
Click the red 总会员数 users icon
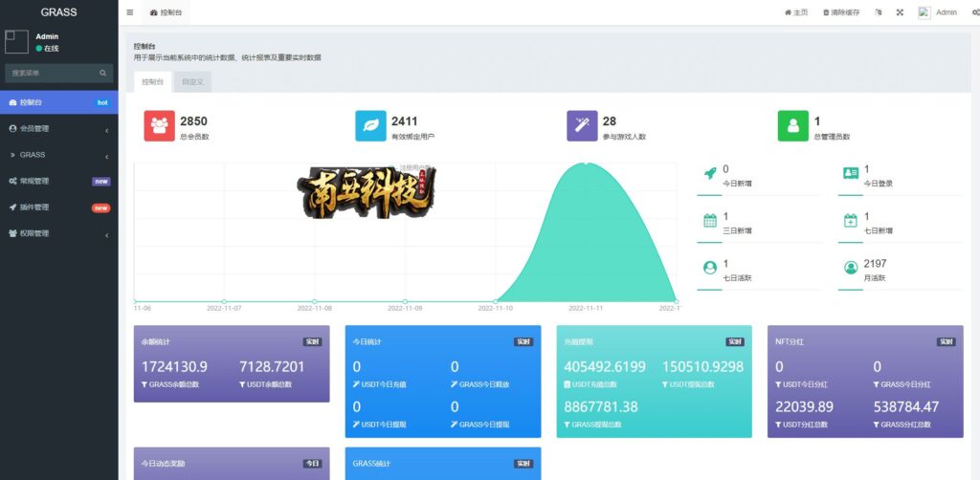pos(160,126)
